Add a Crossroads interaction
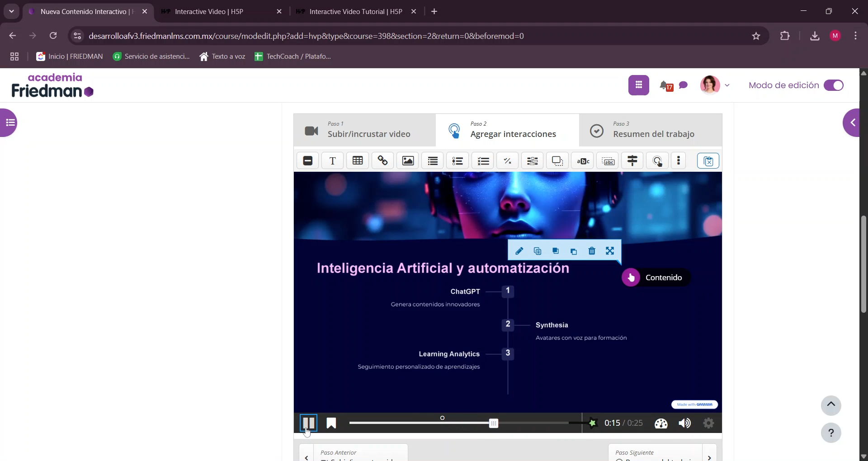The width and height of the screenshot is (868, 461). (632, 161)
